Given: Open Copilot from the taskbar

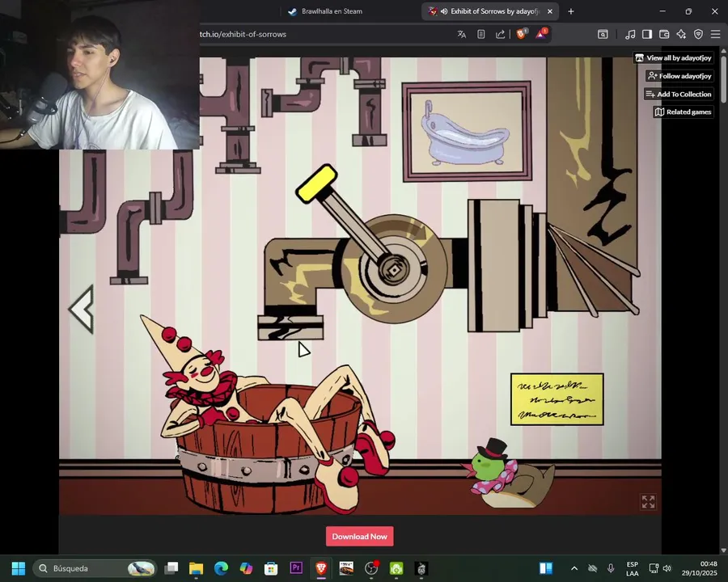Looking at the screenshot, I should pyautogui.click(x=246, y=568).
